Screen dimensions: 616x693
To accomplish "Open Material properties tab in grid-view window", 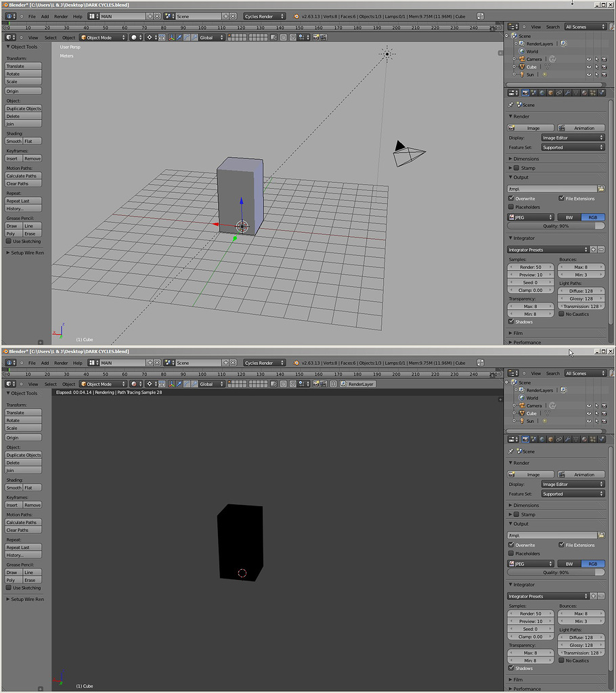I will click(x=585, y=93).
